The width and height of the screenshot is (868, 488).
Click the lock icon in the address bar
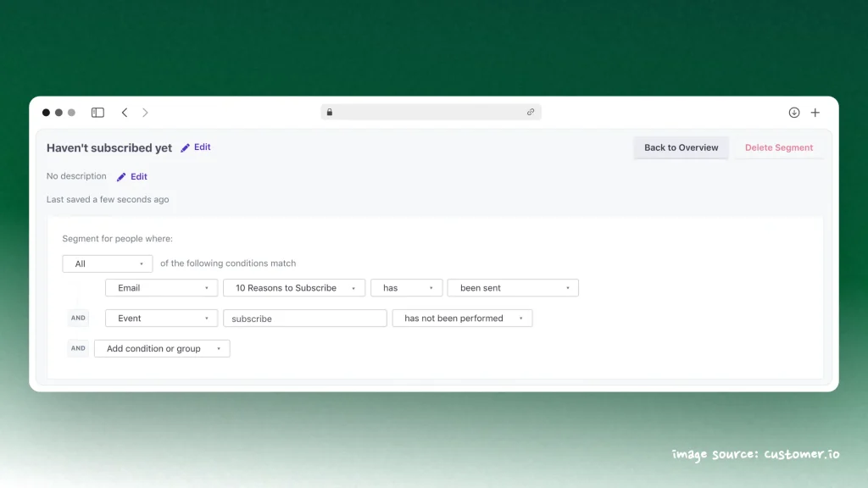tap(330, 112)
